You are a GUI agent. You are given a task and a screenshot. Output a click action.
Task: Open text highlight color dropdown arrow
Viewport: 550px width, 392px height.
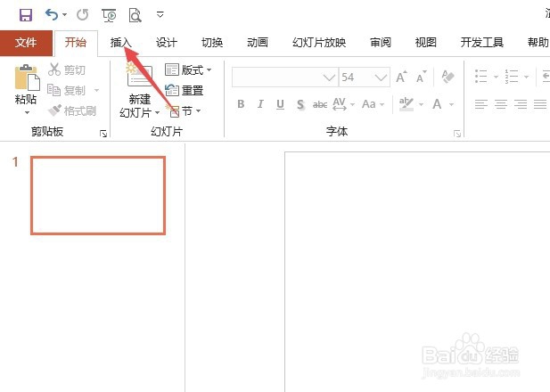coord(422,104)
